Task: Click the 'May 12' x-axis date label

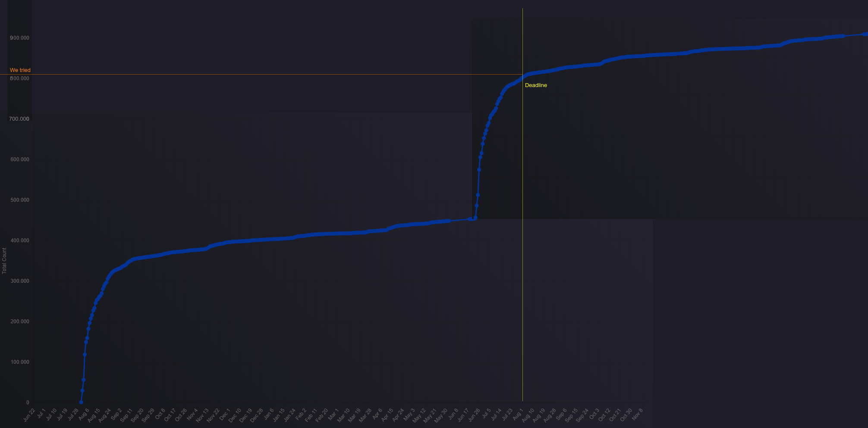Action: [419, 415]
